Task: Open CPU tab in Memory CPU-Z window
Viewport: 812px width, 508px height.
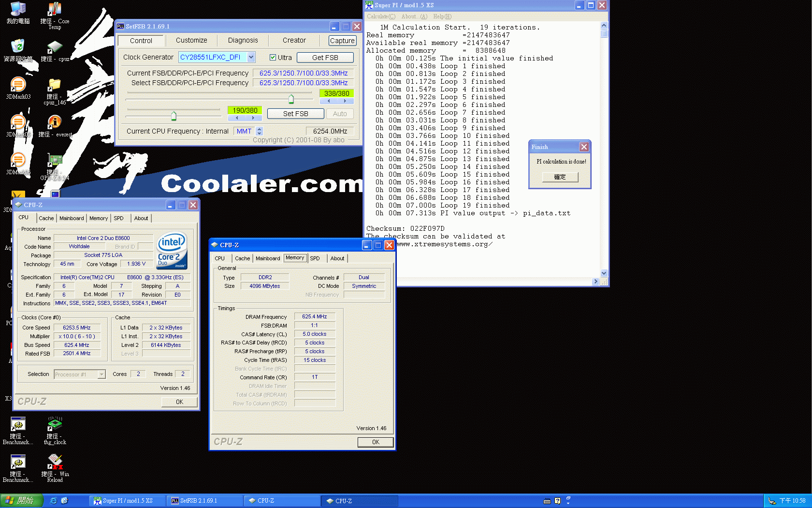Action: tap(220, 258)
